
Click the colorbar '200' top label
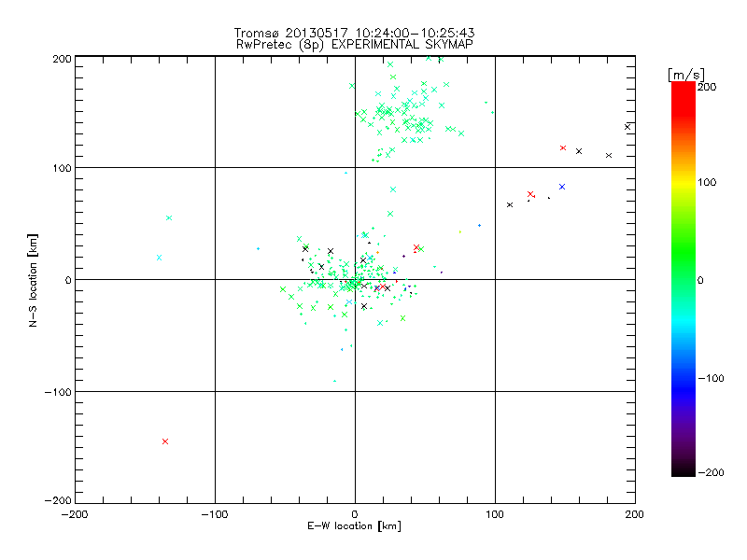click(x=707, y=87)
